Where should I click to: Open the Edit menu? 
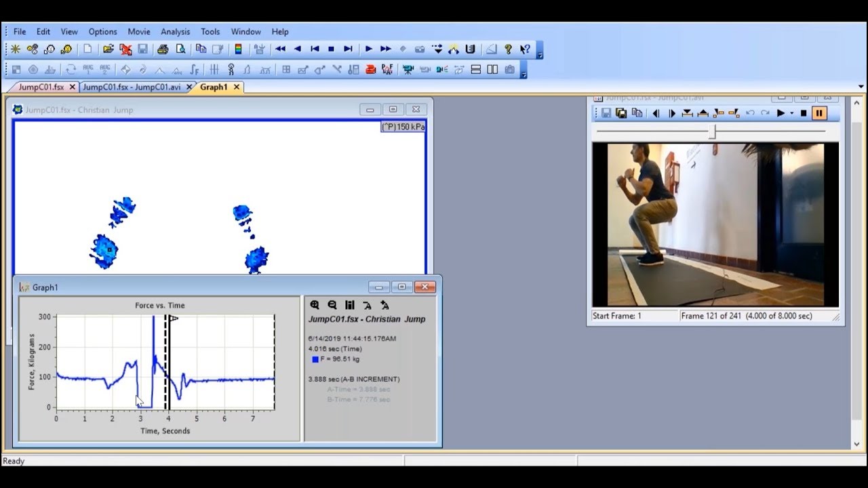(43, 31)
